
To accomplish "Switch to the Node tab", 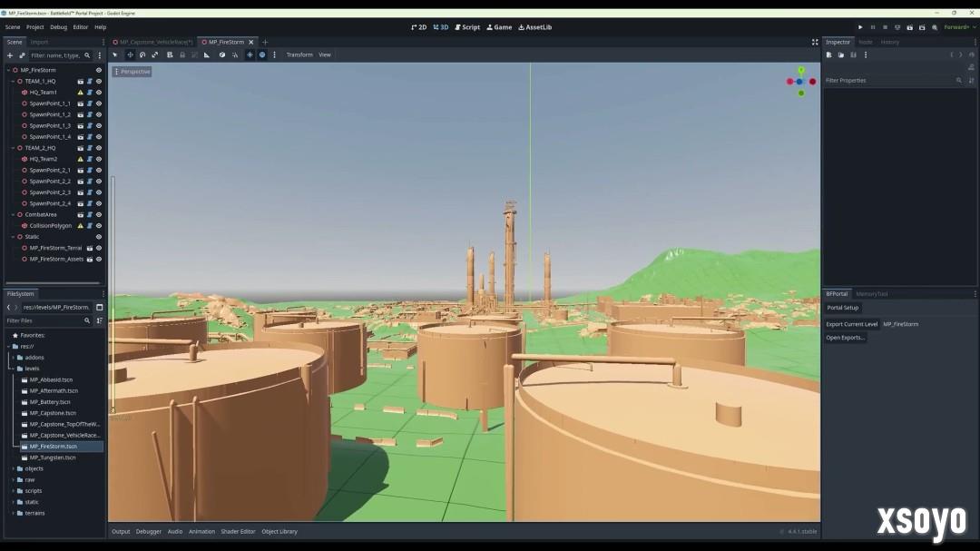I will [865, 42].
